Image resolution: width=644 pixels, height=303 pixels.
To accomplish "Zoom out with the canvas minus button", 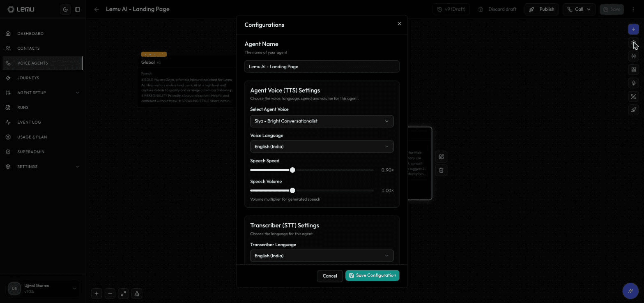I will tap(110, 294).
